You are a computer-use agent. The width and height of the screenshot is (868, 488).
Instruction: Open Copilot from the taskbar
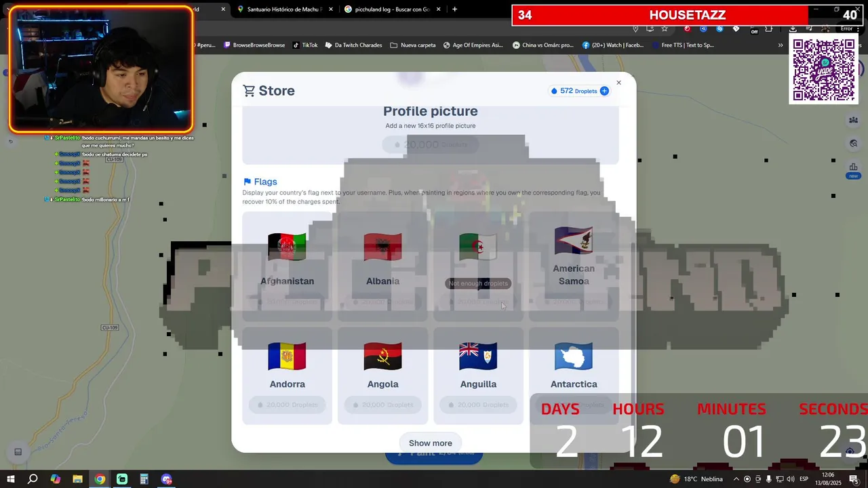55,479
